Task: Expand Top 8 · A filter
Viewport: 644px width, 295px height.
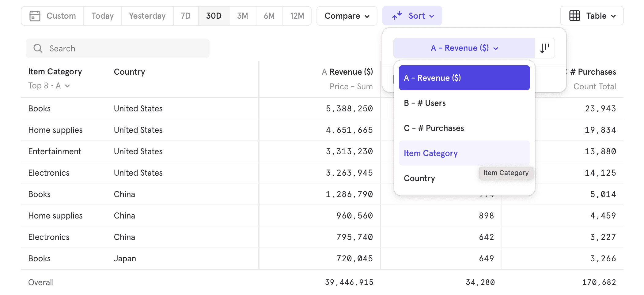Action: (x=49, y=86)
